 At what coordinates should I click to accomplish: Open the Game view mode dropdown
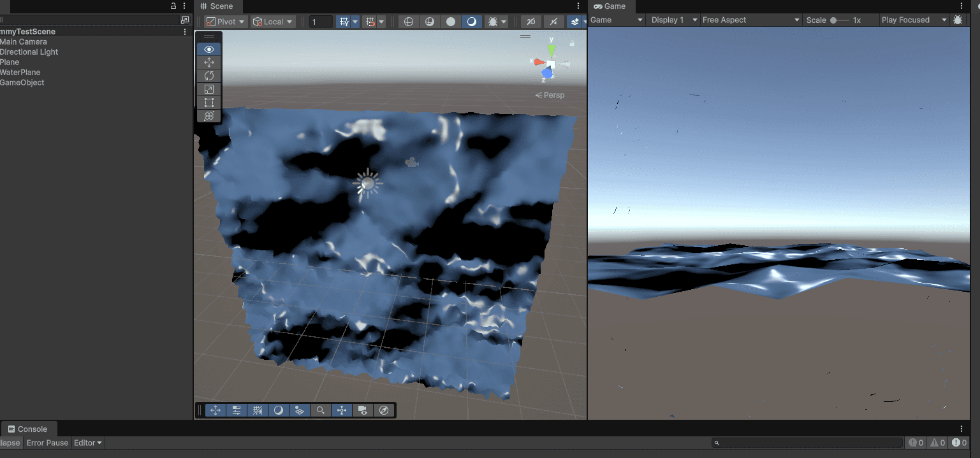pyautogui.click(x=617, y=20)
